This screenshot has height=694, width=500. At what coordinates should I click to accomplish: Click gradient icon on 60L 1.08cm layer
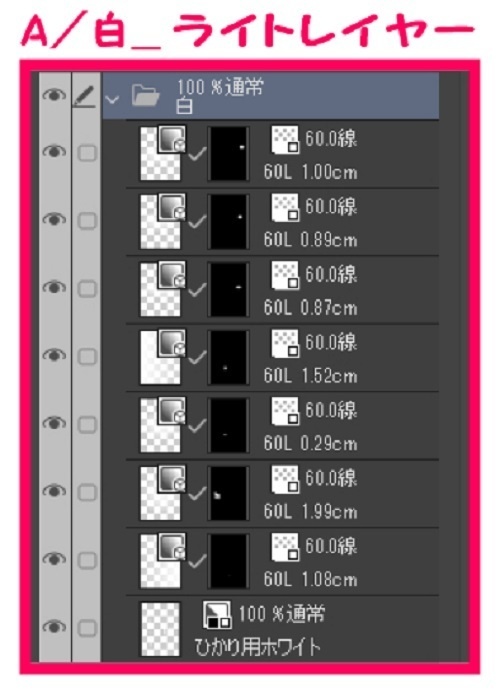(x=172, y=547)
